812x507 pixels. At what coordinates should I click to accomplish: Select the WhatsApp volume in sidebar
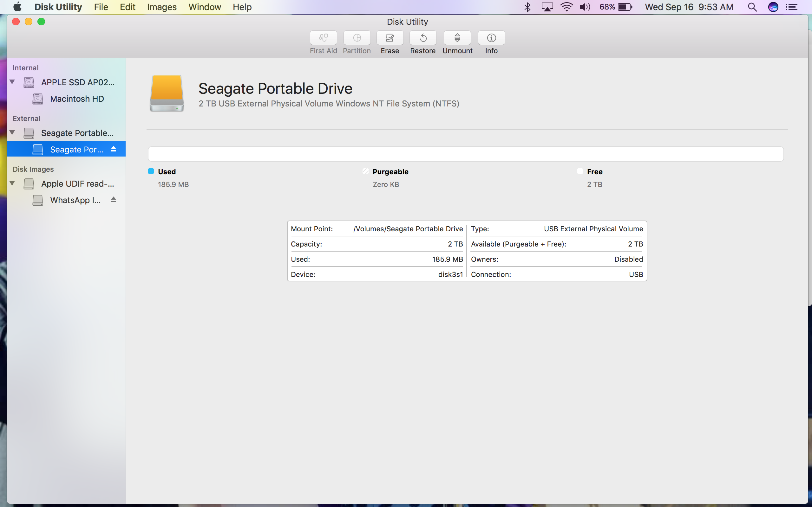pos(75,200)
